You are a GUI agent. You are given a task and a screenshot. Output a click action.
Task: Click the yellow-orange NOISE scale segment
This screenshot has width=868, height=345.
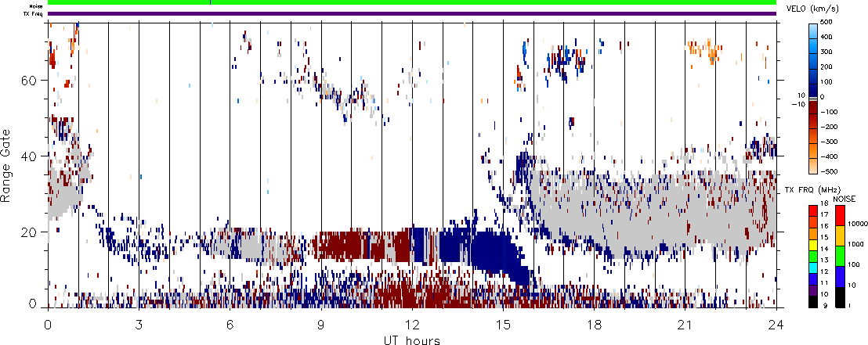pos(839,235)
